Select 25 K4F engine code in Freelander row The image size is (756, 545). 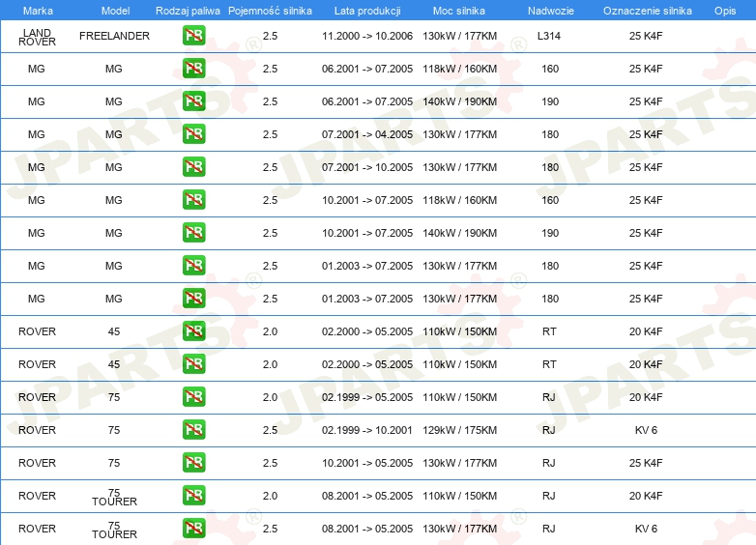point(646,36)
